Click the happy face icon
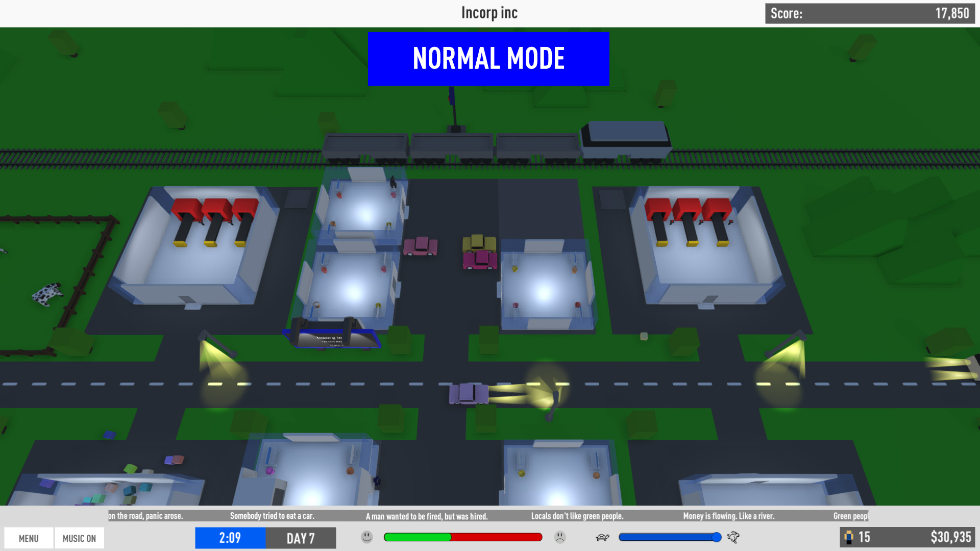 pos(366,537)
